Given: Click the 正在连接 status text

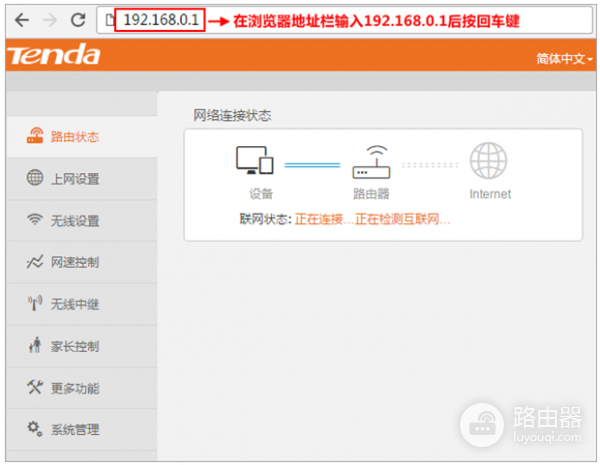Looking at the screenshot, I should tap(323, 220).
